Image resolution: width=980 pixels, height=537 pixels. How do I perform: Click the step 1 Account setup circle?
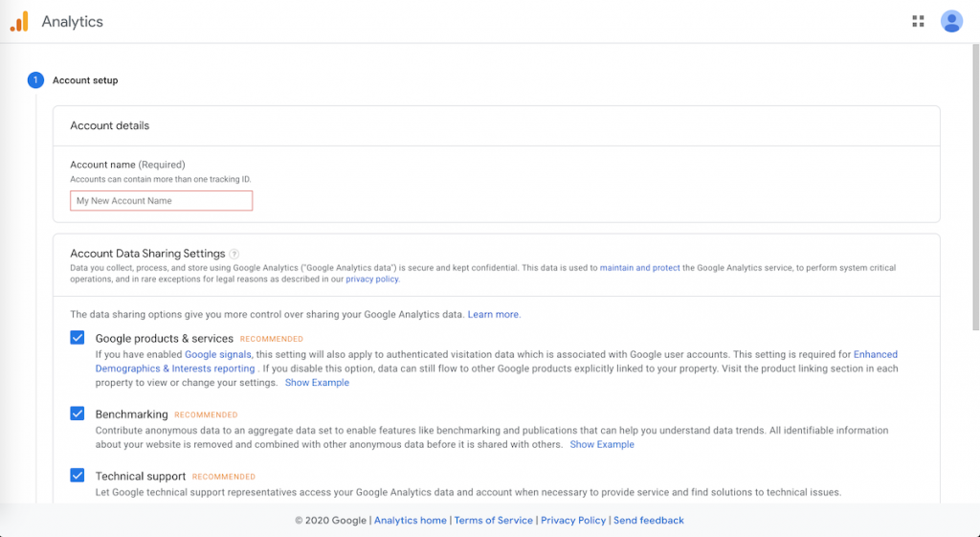35,80
